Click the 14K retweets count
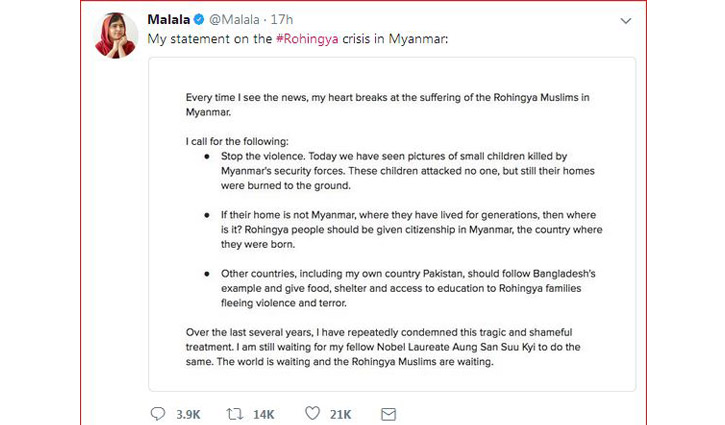The image size is (725, 425). coord(265,413)
